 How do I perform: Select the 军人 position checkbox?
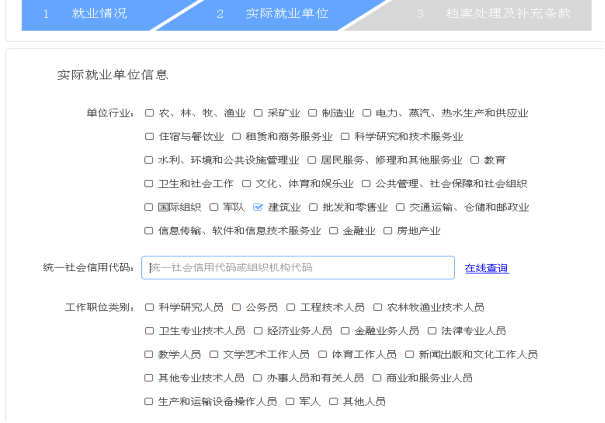click(x=290, y=401)
